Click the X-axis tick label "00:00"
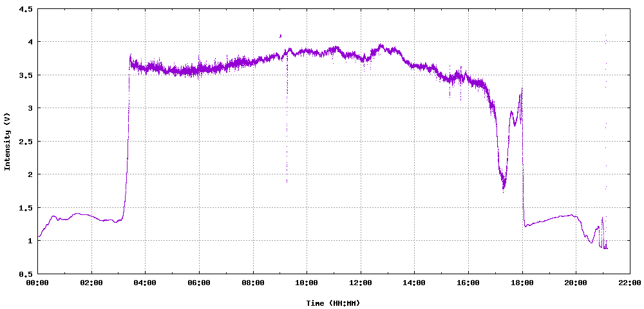Screen dimensions: 644x309 (38, 283)
